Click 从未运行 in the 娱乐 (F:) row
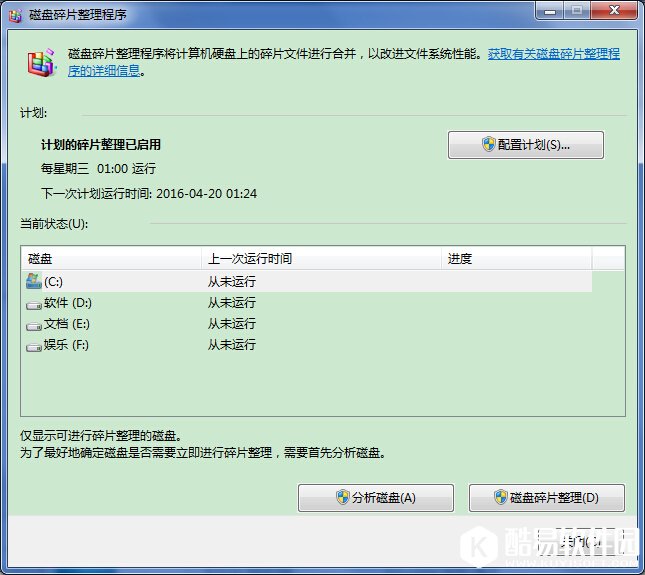The height and width of the screenshot is (575, 645). coord(232,345)
